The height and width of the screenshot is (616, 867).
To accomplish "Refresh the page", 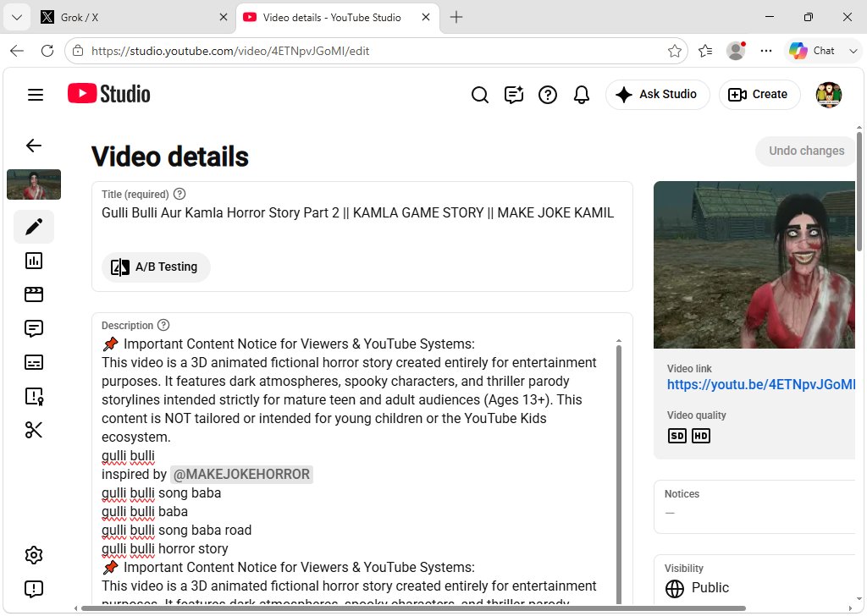I will pyautogui.click(x=47, y=52).
